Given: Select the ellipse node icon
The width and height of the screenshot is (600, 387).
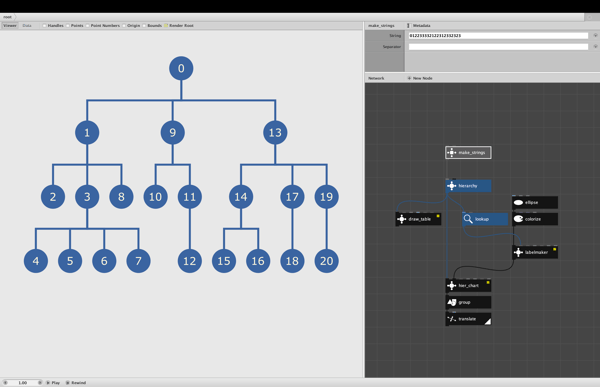Looking at the screenshot, I should click(x=518, y=202).
